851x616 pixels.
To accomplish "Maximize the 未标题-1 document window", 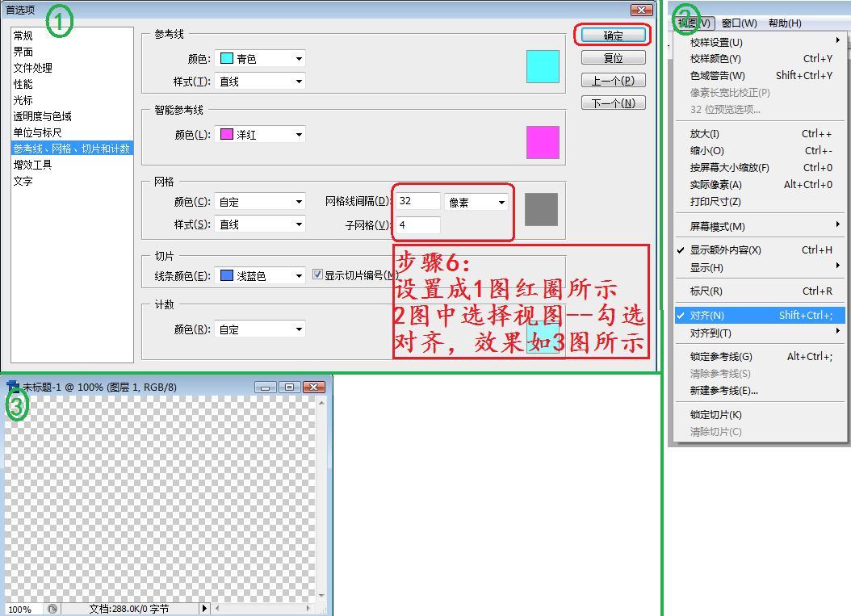I will tap(289, 387).
